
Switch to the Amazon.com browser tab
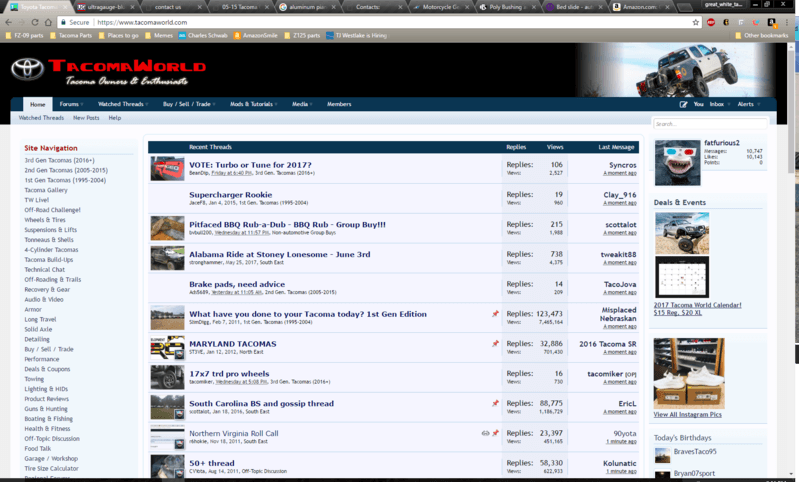pos(642,7)
